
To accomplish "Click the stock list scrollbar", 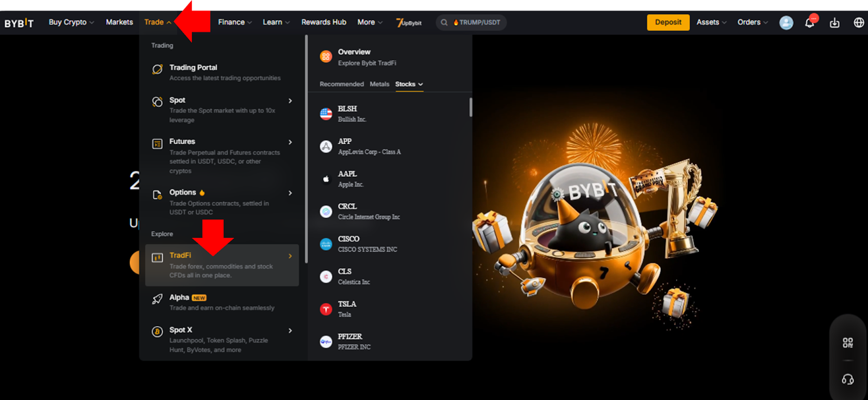I will coord(470,107).
